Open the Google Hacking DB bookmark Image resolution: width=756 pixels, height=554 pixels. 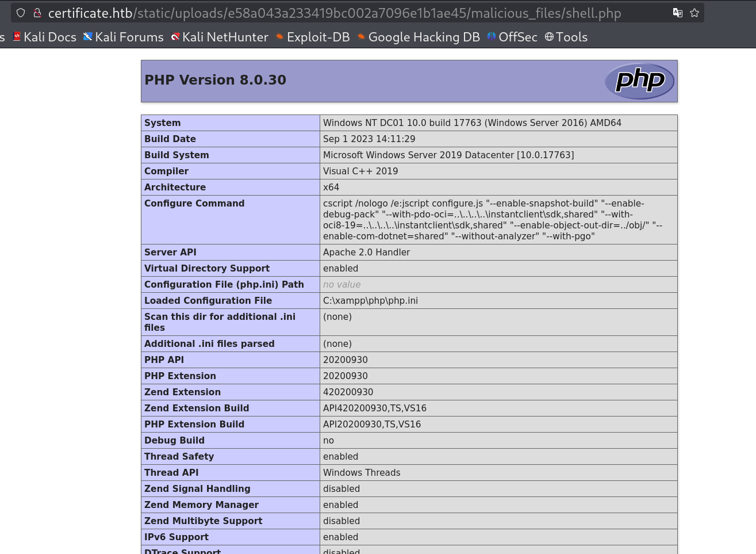pos(419,37)
